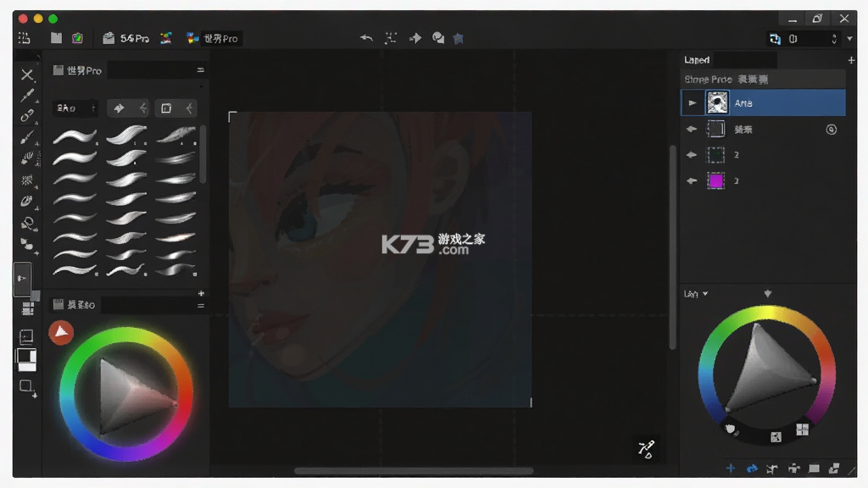The width and height of the screenshot is (868, 488).
Task: Select the multi-blob scatter tool in the toolbox
Action: click(x=26, y=244)
